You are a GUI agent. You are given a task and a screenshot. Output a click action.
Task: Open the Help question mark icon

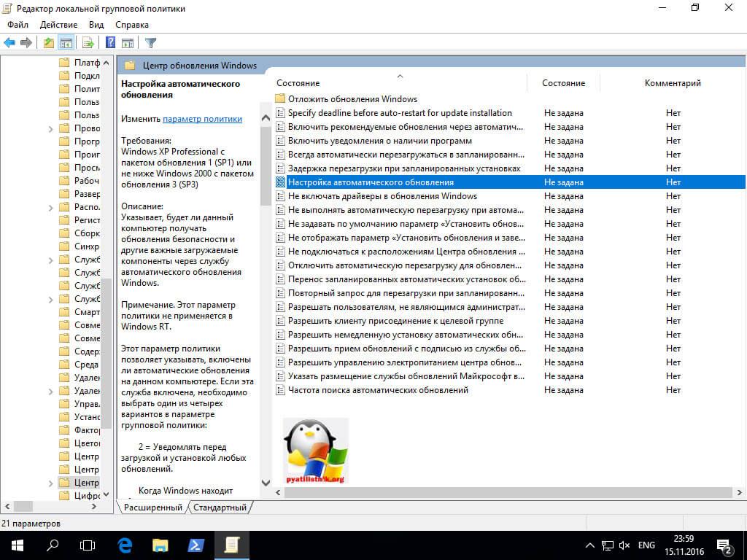tap(110, 43)
